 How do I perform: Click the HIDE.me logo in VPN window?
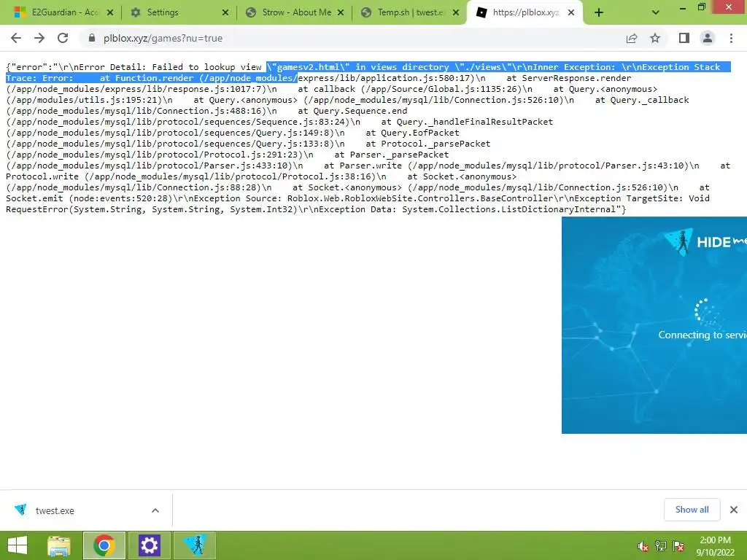pyautogui.click(x=705, y=242)
